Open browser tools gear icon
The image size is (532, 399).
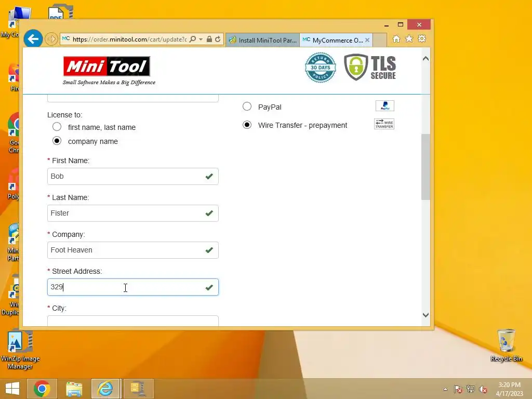(x=422, y=38)
